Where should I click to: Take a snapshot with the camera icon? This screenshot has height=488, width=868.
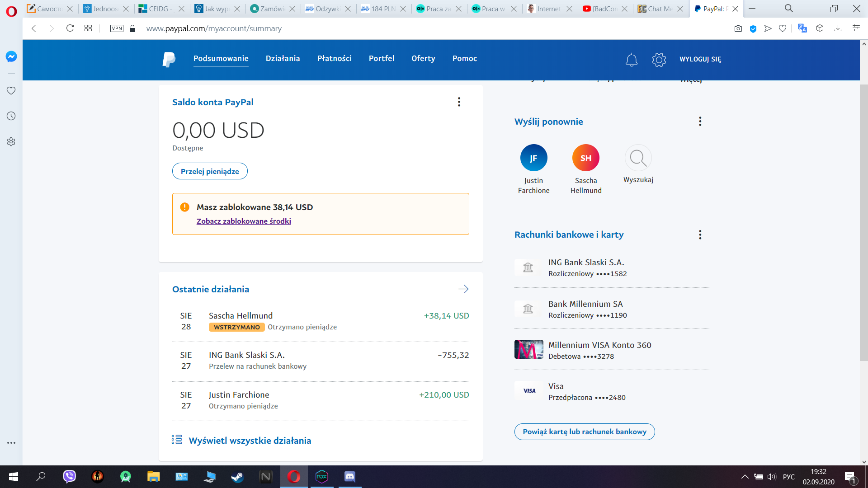click(x=738, y=28)
